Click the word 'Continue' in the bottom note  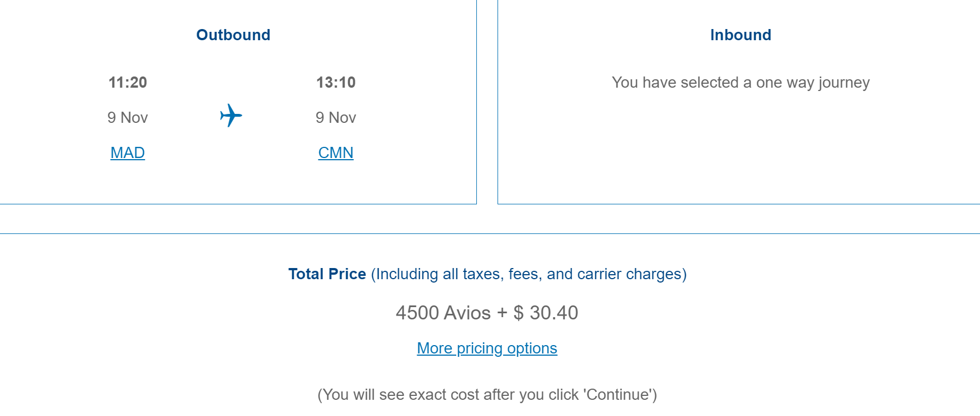(x=619, y=395)
